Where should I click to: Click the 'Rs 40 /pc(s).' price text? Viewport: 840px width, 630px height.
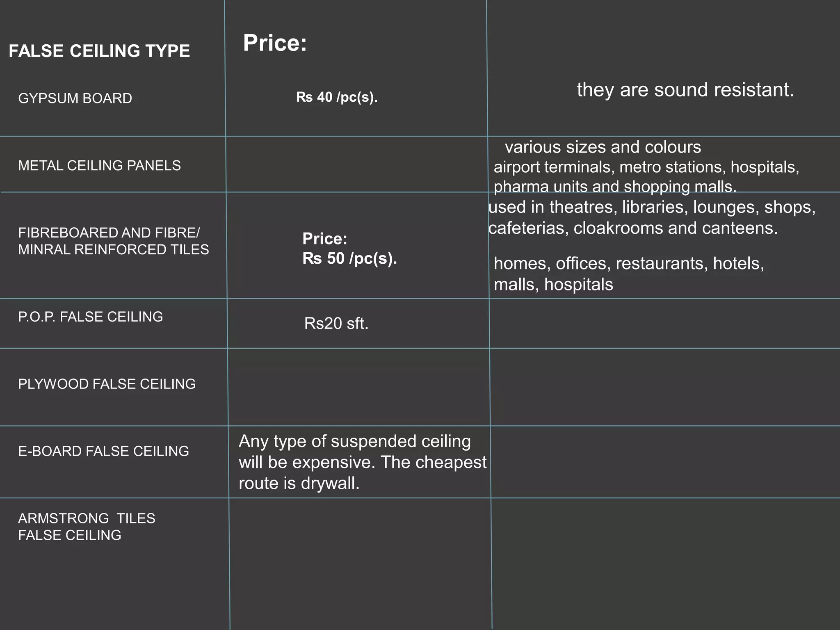click(x=337, y=97)
